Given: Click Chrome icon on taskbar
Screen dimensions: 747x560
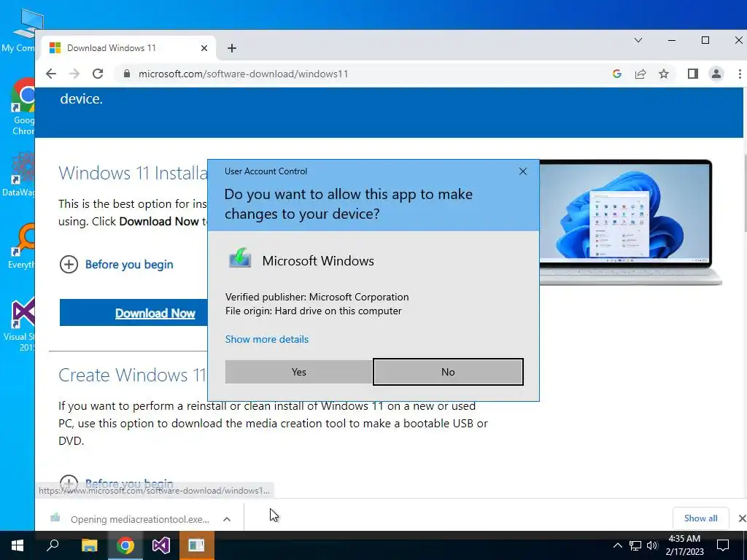Looking at the screenshot, I should tap(125, 545).
